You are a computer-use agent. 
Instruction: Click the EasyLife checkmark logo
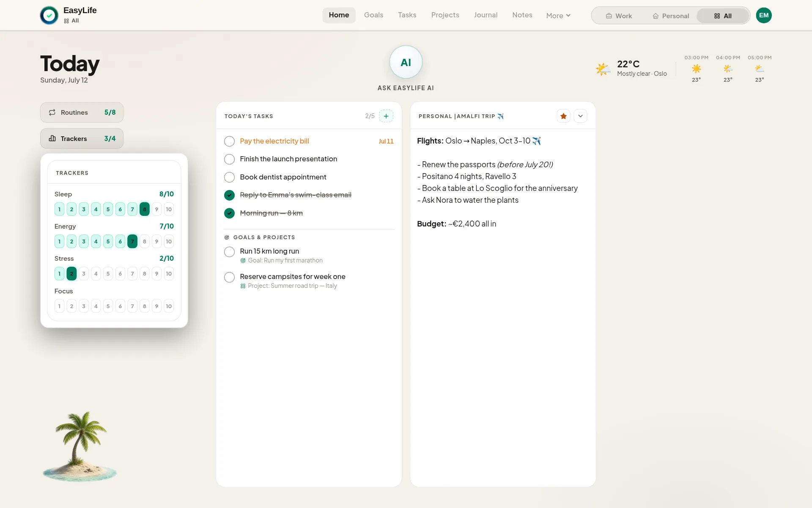point(49,15)
